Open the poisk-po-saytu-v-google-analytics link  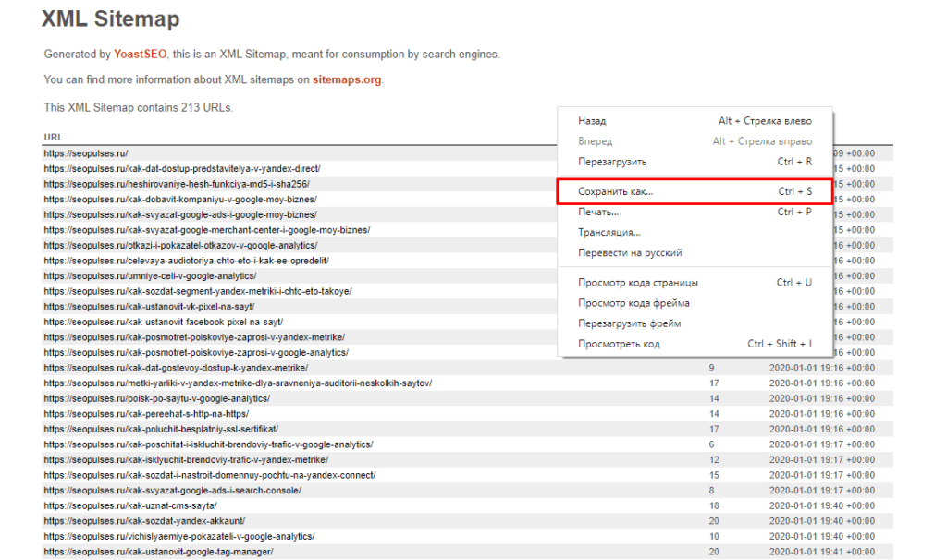(156, 398)
